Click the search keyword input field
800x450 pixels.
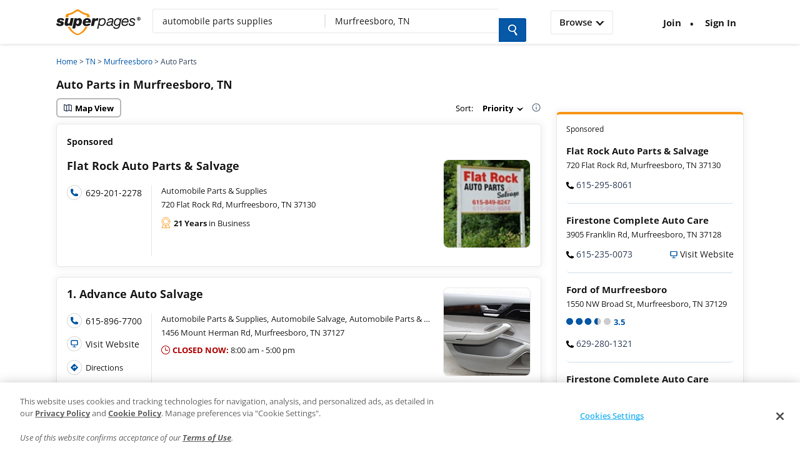[x=238, y=21]
